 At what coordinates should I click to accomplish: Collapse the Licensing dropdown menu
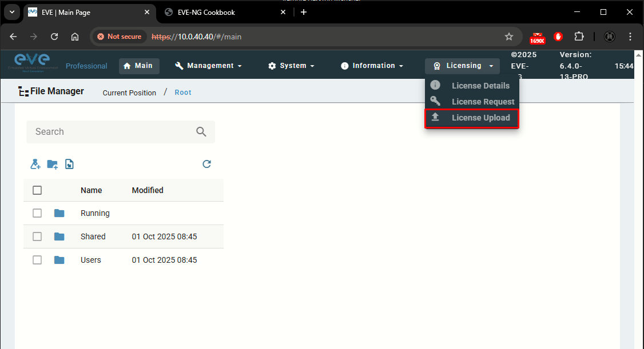(x=463, y=66)
